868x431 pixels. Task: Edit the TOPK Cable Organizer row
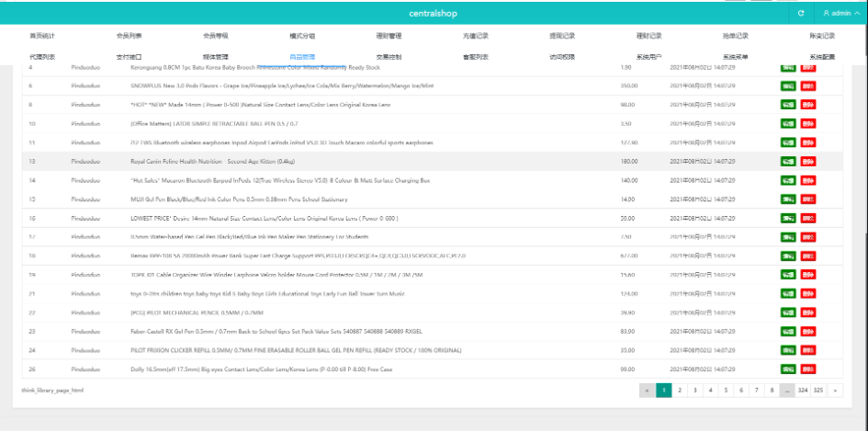click(789, 275)
